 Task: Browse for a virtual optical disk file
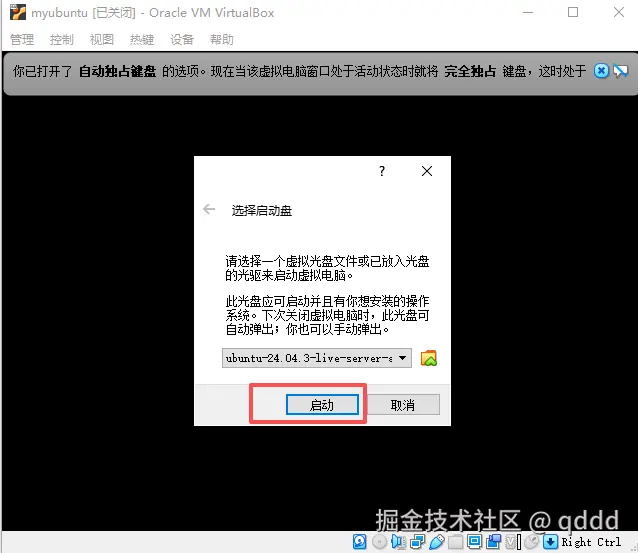[429, 358]
